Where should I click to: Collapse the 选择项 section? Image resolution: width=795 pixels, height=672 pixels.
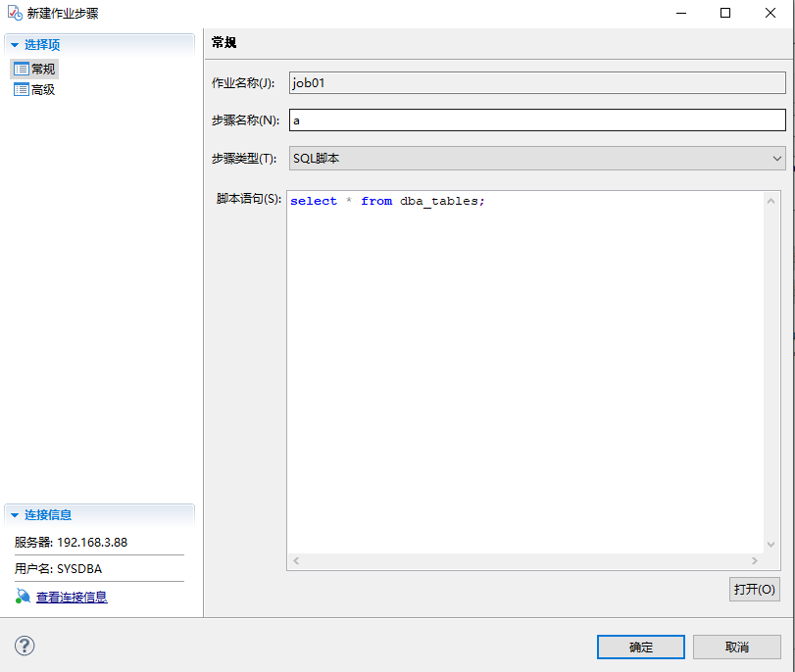pos(15,45)
